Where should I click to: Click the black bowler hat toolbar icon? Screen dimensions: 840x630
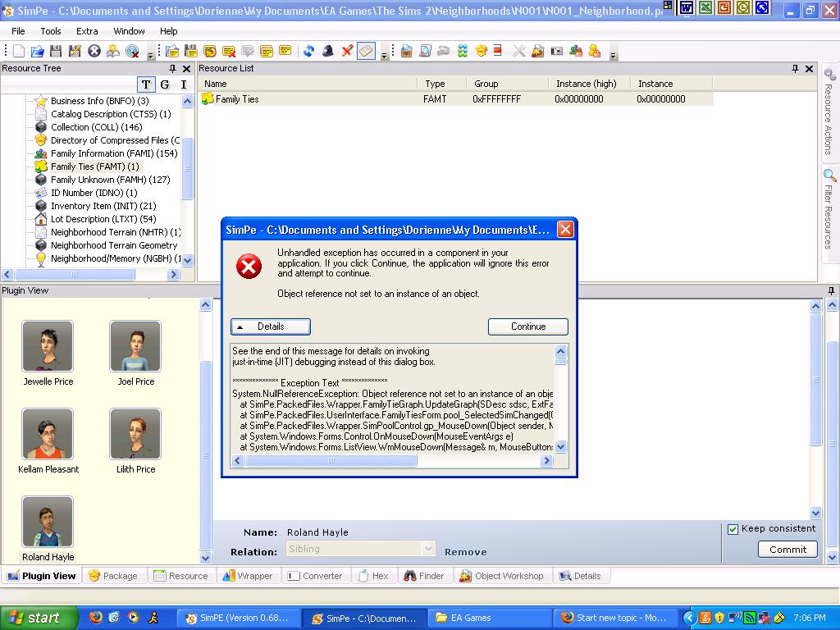click(328, 52)
